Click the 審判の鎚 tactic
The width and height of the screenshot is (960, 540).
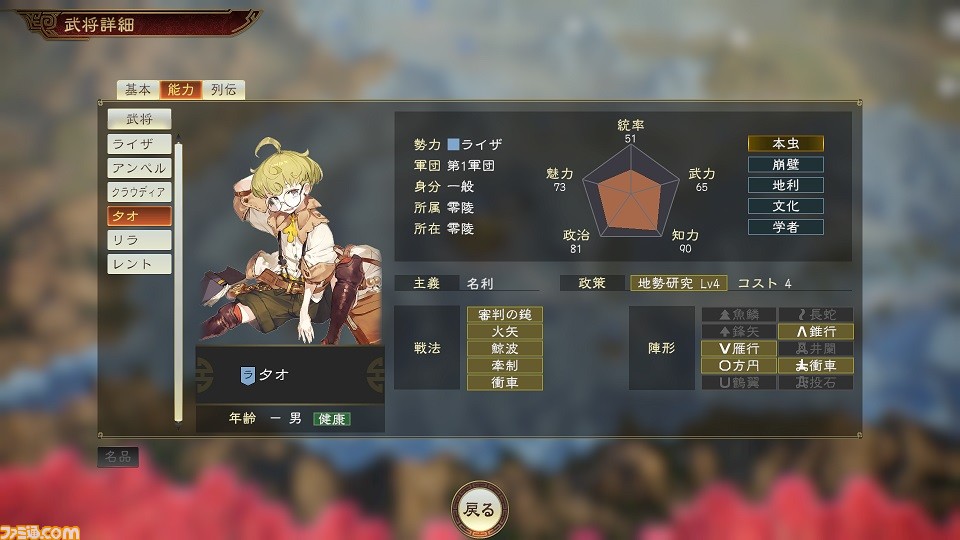point(504,315)
